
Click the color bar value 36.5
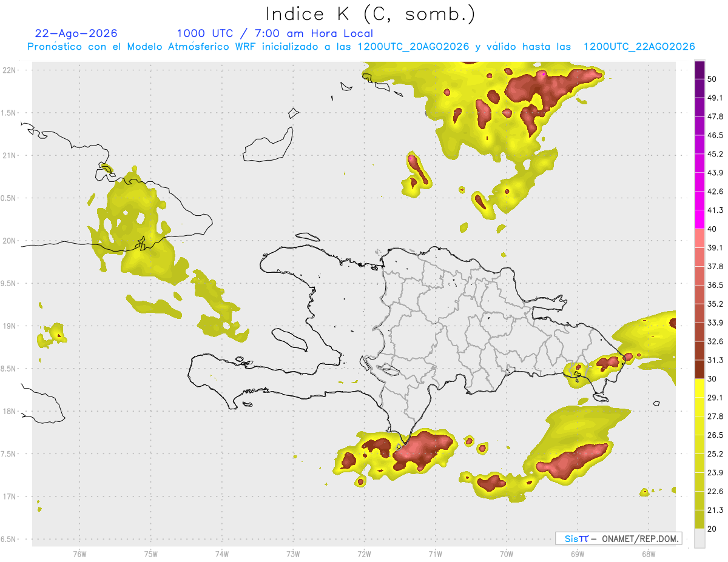(715, 285)
